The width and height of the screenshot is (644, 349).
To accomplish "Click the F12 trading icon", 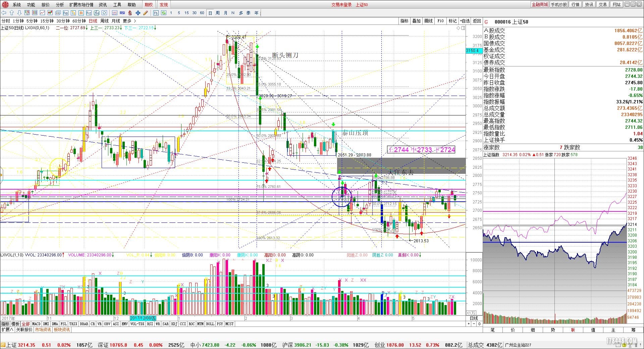I will click(x=89, y=13).
